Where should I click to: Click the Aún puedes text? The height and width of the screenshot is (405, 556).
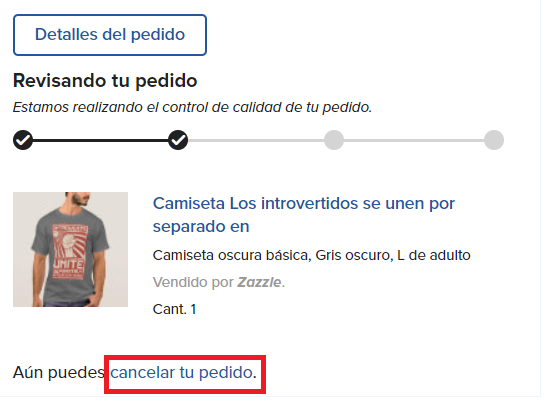point(59,372)
